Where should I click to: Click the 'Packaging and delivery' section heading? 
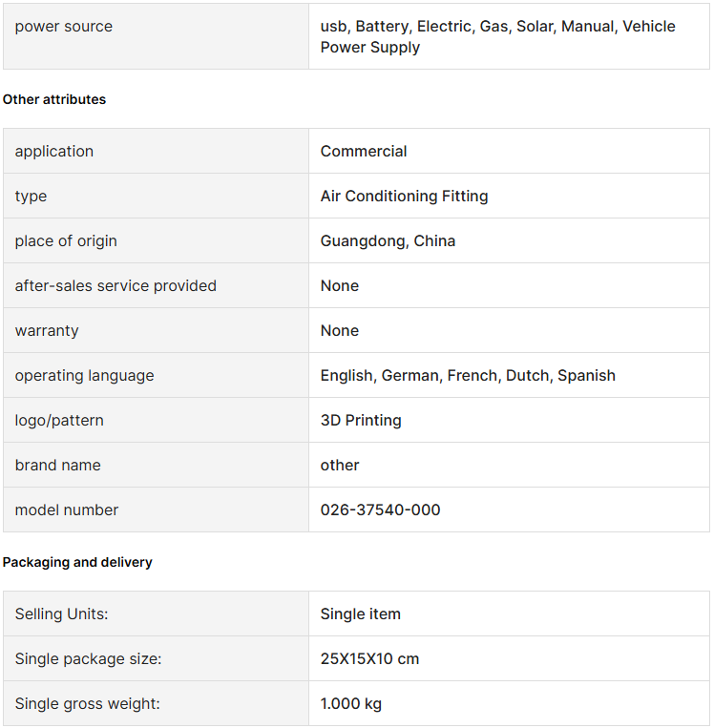(77, 562)
